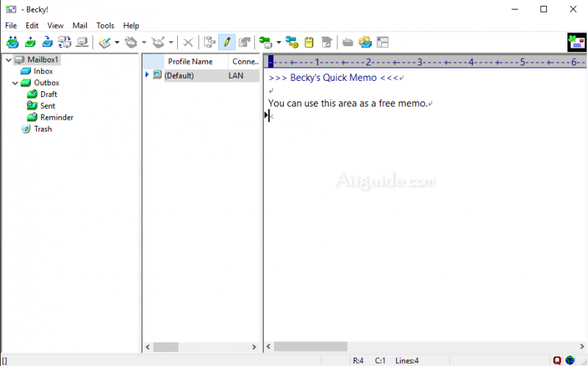The height and width of the screenshot is (366, 588).
Task: Compose a new message with the pencil-paper icon
Action: coord(104,43)
